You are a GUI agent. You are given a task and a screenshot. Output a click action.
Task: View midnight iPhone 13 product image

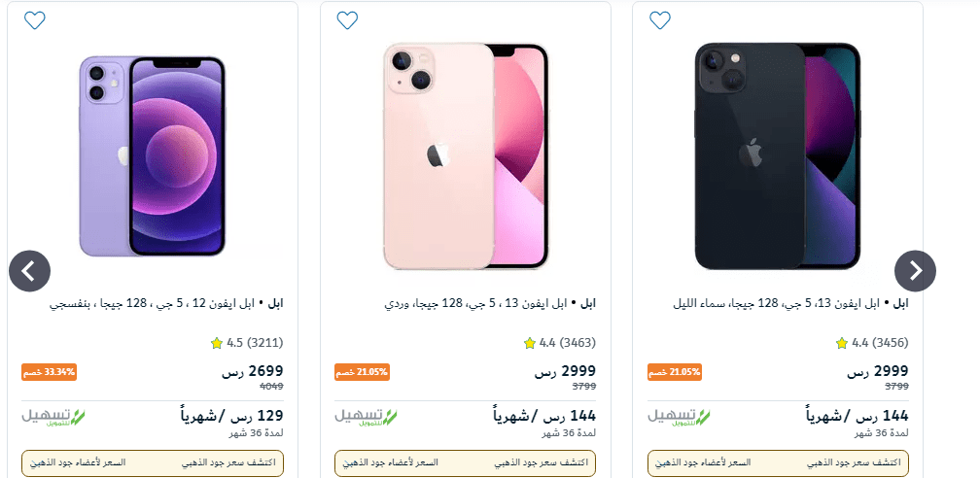pos(778,156)
